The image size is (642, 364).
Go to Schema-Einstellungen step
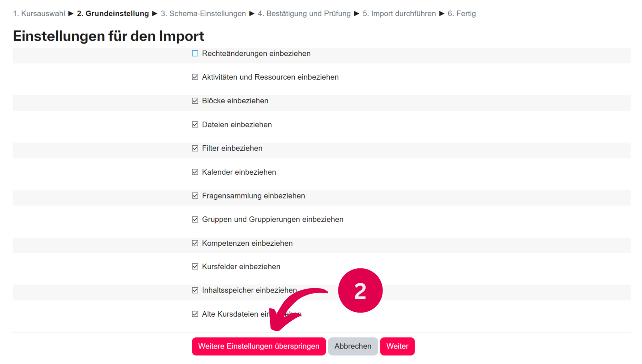(203, 13)
